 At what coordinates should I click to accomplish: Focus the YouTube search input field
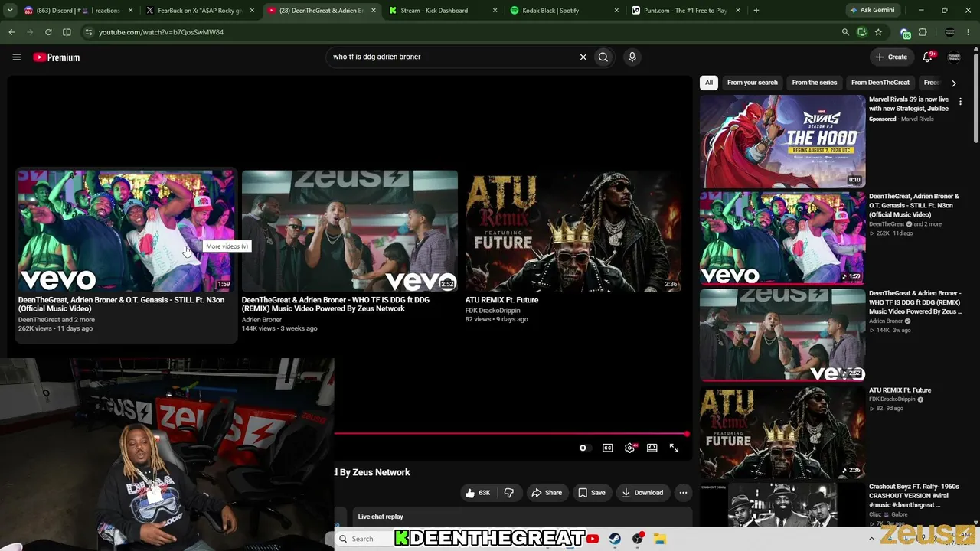[x=452, y=57]
